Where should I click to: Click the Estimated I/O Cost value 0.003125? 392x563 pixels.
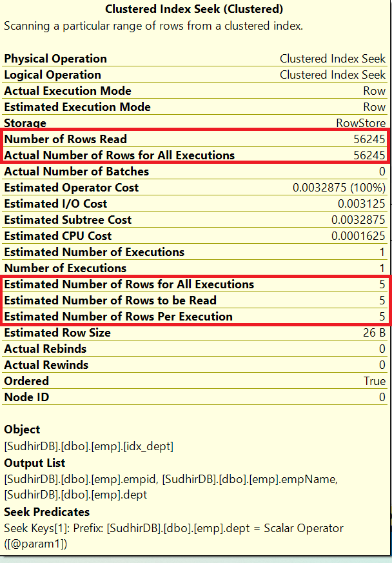[x=362, y=204]
